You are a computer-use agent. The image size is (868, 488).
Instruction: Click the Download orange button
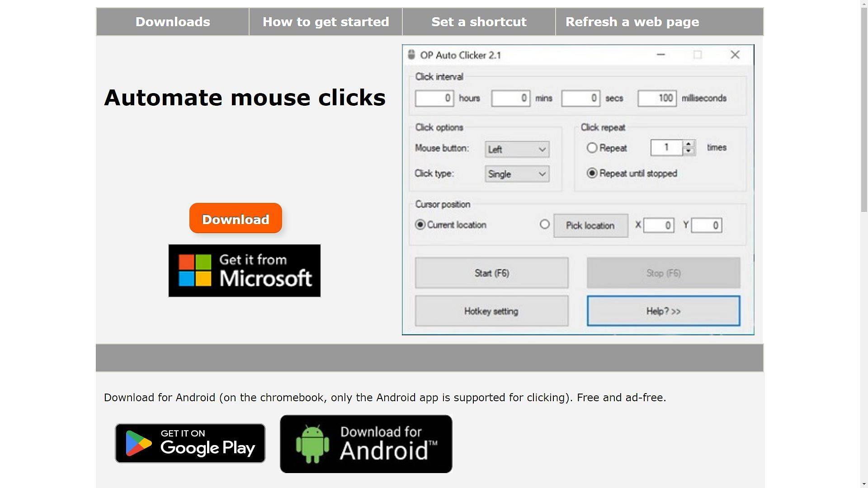coord(236,219)
